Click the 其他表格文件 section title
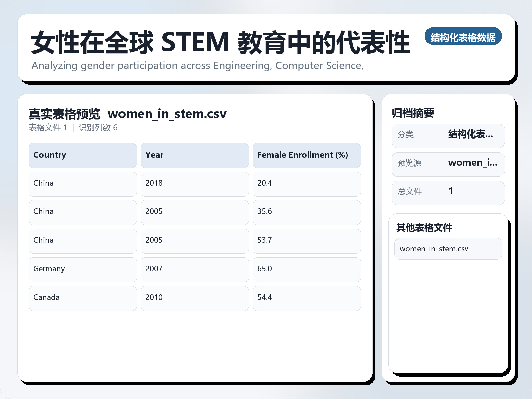This screenshot has width=532, height=399. pyautogui.click(x=424, y=228)
